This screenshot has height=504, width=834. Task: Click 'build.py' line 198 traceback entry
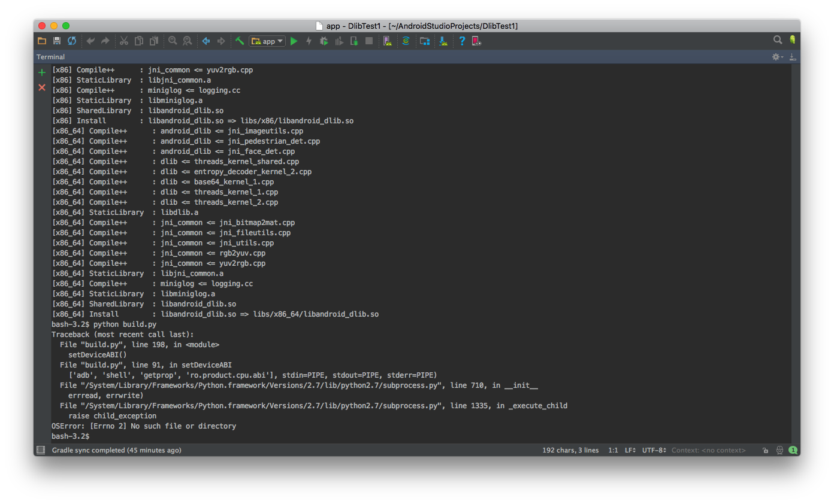click(140, 345)
